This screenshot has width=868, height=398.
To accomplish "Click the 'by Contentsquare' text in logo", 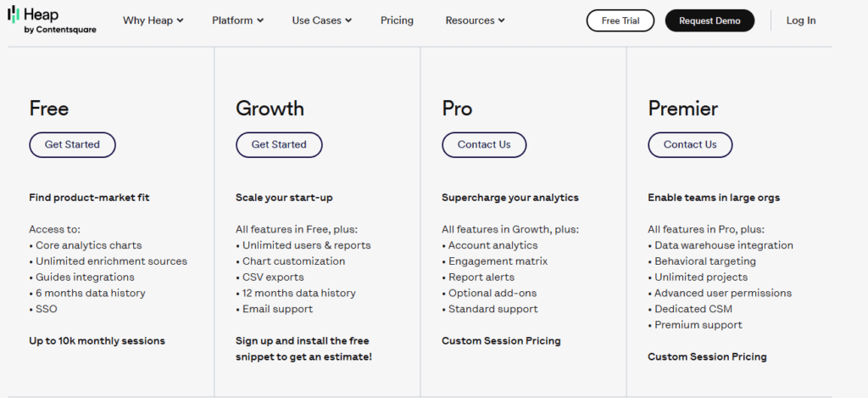I will [x=60, y=30].
